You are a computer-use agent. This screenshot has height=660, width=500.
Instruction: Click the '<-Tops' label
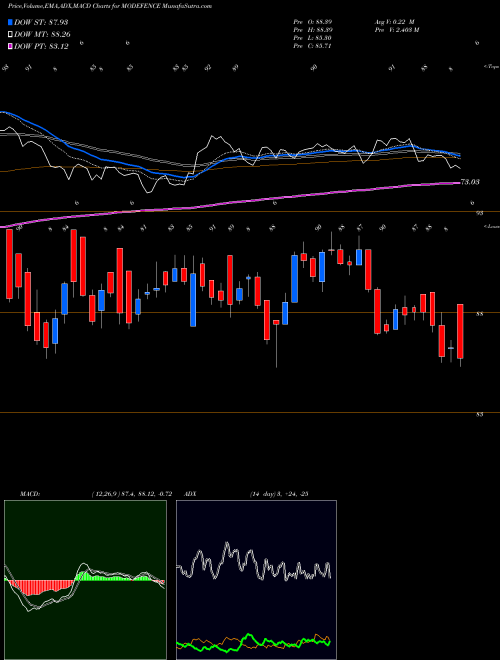[491, 67]
